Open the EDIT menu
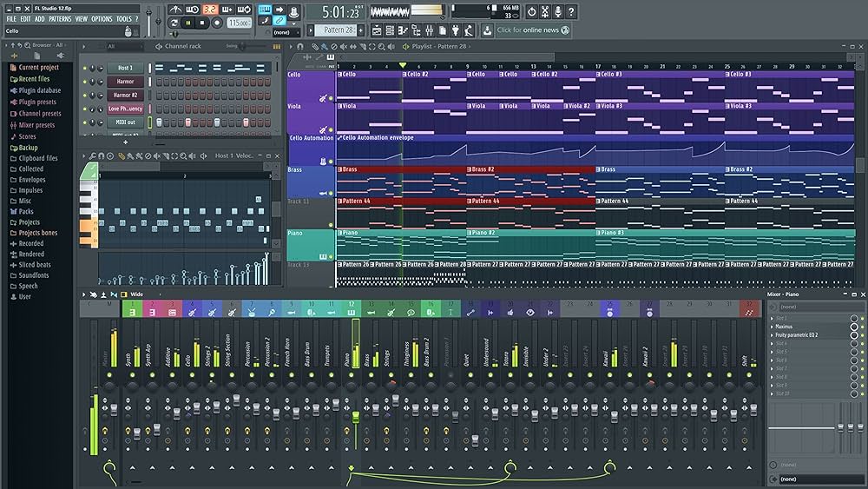868x489 pixels. 25,19
